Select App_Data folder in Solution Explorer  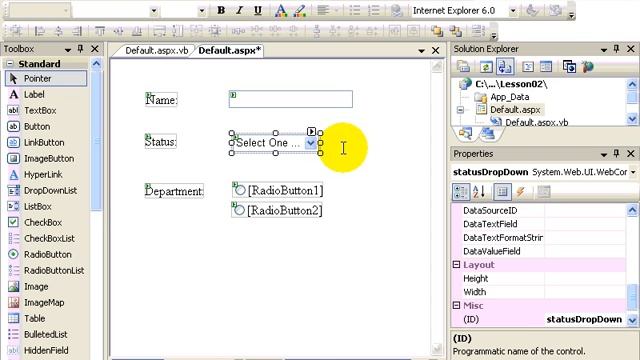pyautogui.click(x=510, y=97)
